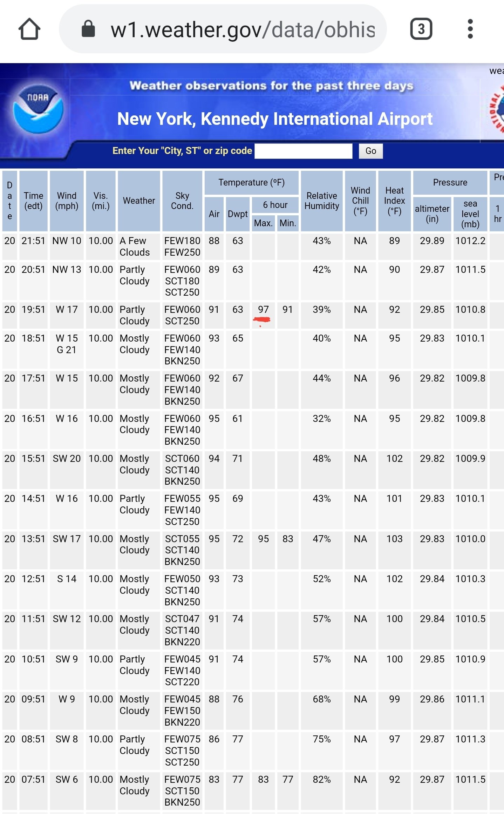Click the Pressure group header
504x814 pixels.
pos(450,183)
